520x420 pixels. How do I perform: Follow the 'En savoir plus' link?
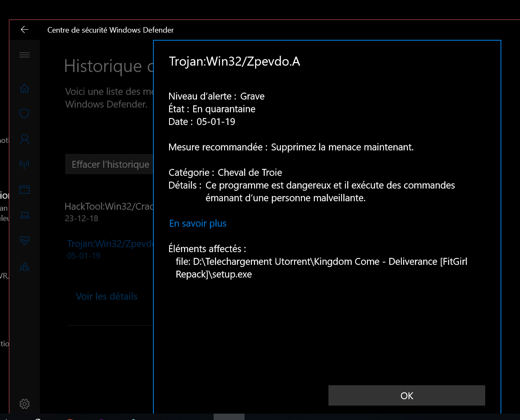coord(198,223)
